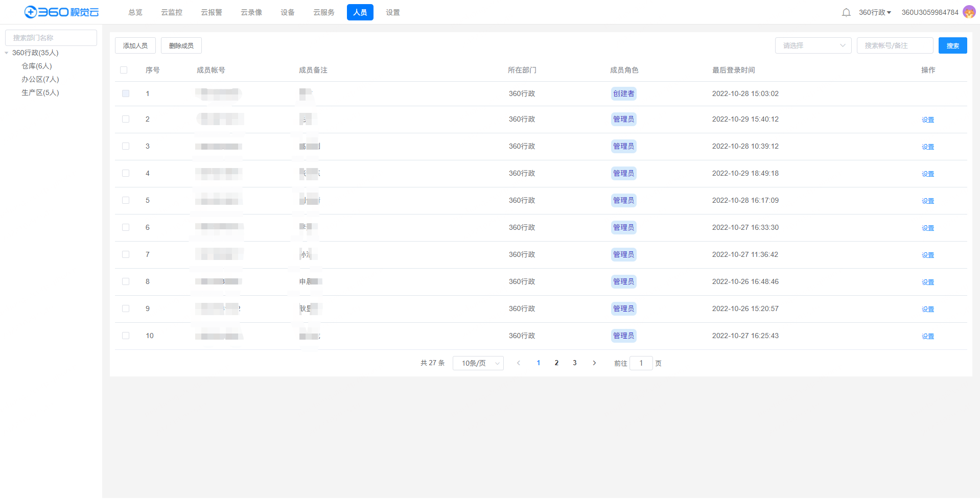Tick the checkbox for row 5

(x=126, y=201)
